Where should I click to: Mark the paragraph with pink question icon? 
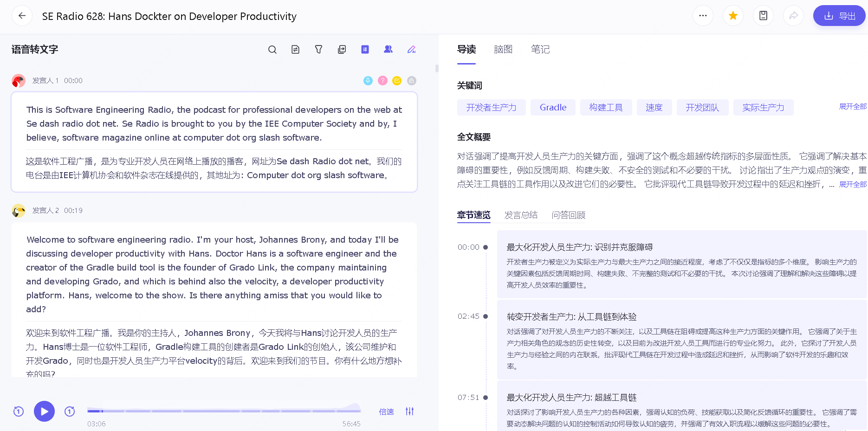click(x=382, y=81)
